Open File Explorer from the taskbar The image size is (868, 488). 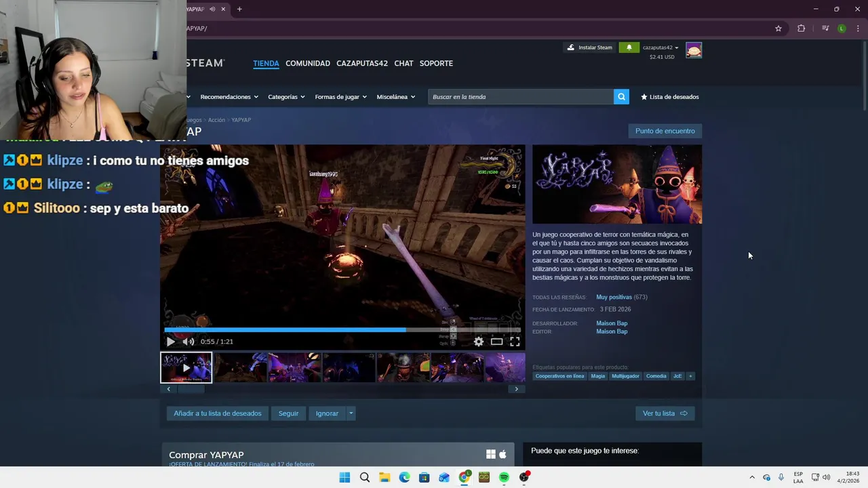pos(384,477)
